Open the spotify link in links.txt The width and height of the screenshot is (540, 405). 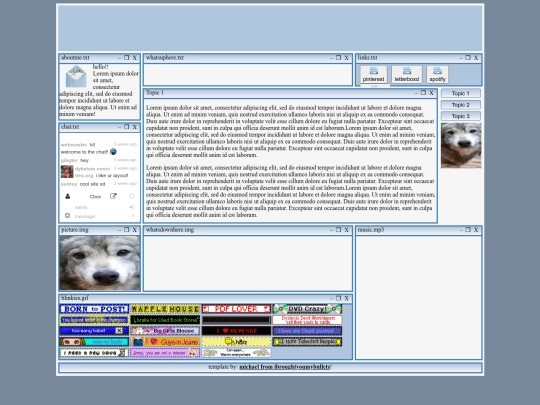437,74
